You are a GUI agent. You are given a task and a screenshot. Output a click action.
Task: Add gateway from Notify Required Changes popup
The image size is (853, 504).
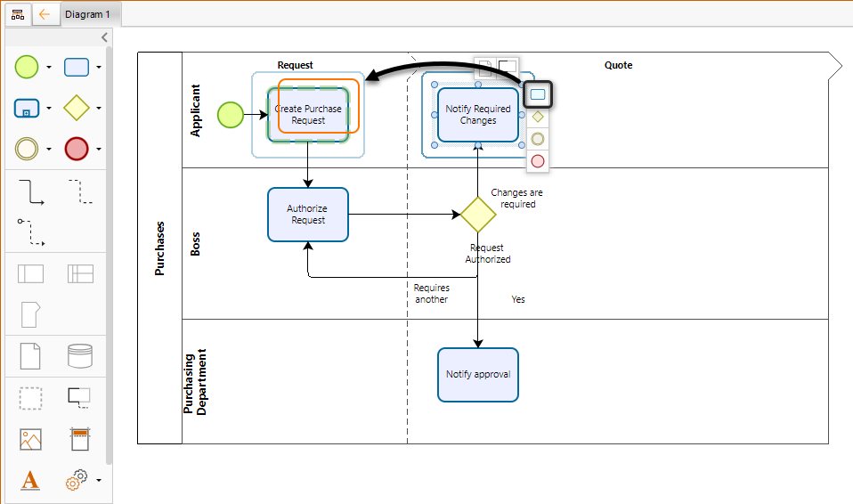537,117
